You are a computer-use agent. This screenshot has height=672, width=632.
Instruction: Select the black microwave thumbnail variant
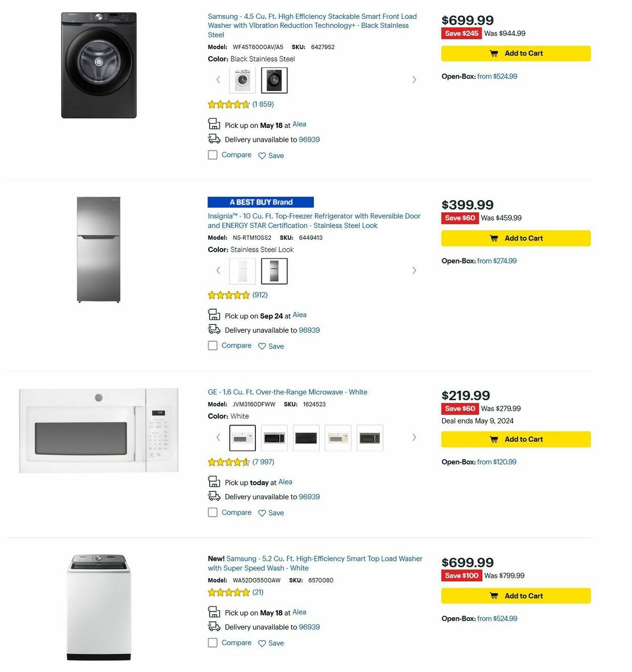pos(306,438)
